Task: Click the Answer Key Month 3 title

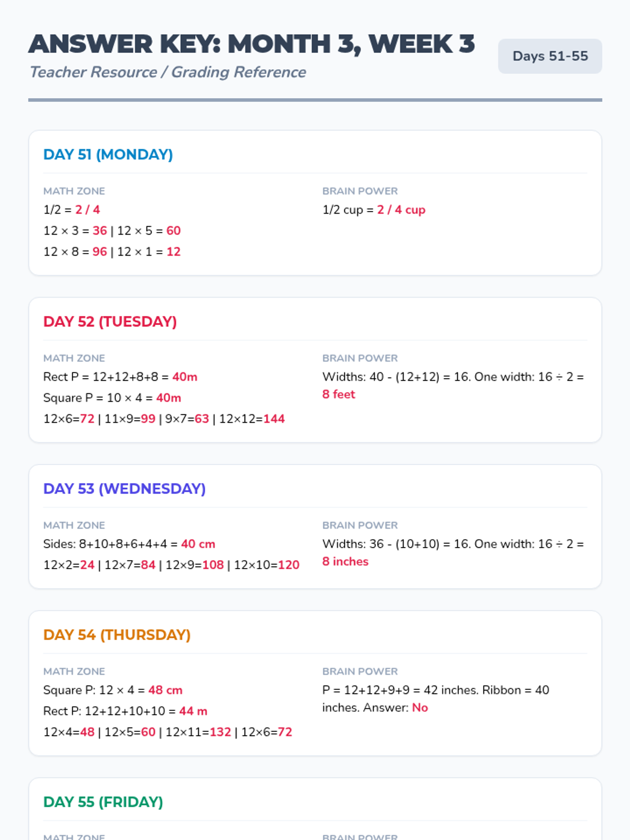Action: pos(251,44)
